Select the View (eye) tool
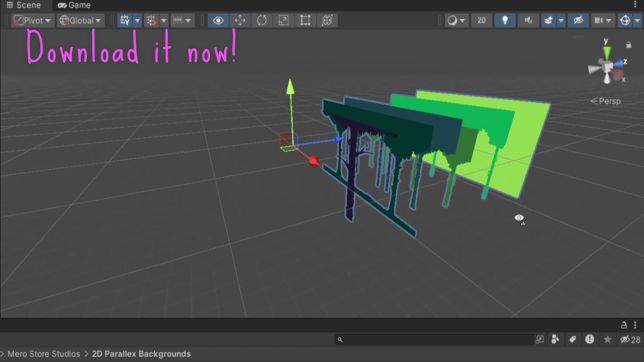Image resolution: width=644 pixels, height=362 pixels. [218, 20]
